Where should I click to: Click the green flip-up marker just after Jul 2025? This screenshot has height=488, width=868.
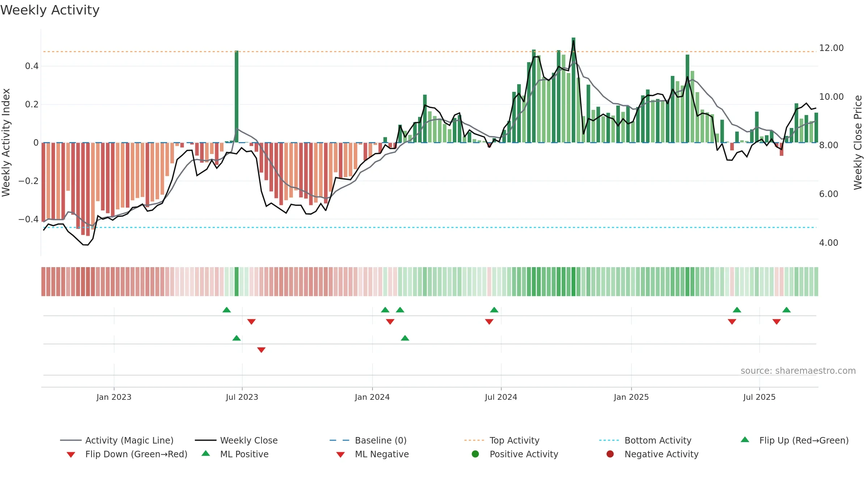click(x=786, y=310)
